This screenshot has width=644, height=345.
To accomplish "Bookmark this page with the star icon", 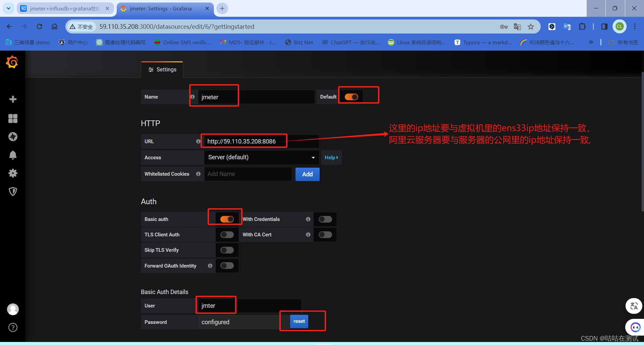I will pos(531,26).
